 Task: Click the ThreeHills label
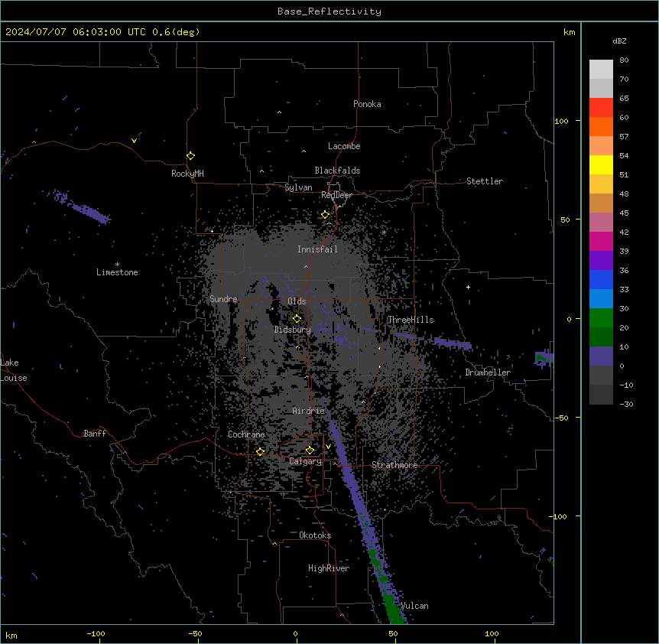(411, 320)
